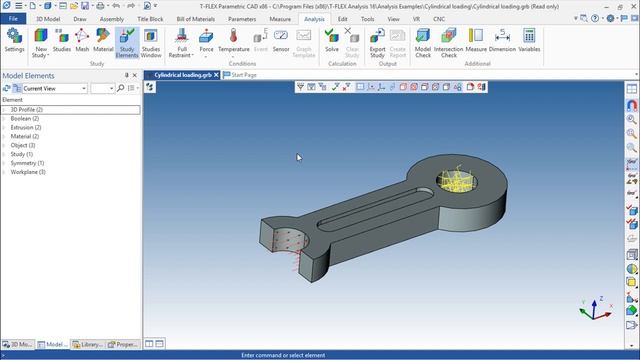Open the Studies Window
This screenshot has height=360, width=640.
pos(151,43)
